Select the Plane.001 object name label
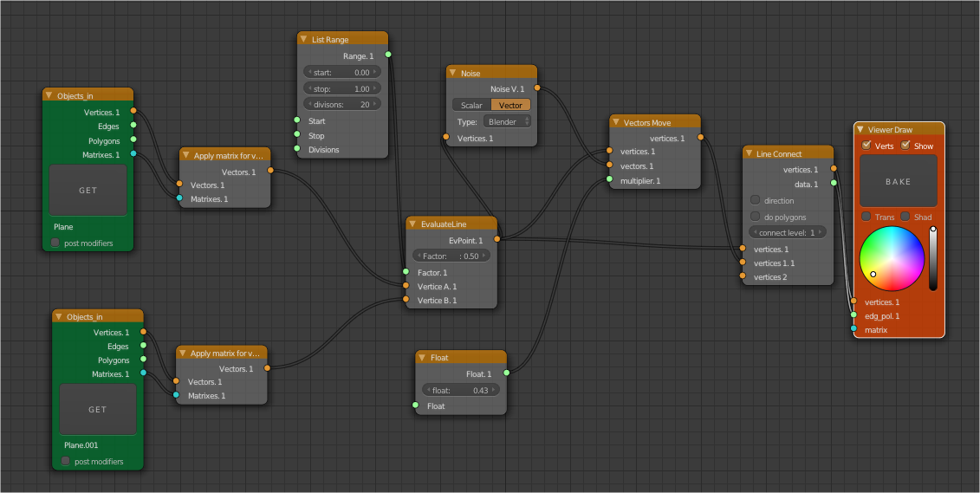Image resolution: width=980 pixels, height=493 pixels. pyautogui.click(x=81, y=445)
